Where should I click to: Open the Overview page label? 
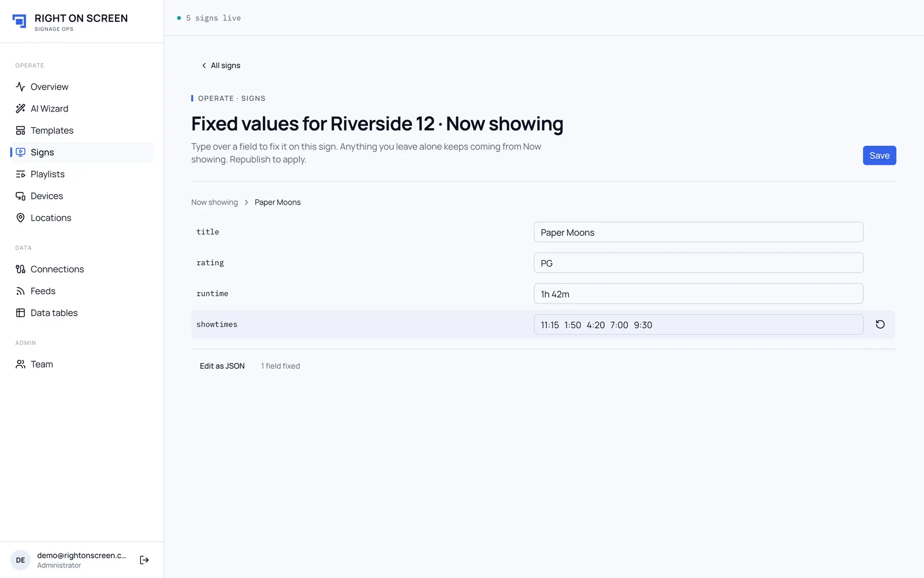click(x=49, y=87)
